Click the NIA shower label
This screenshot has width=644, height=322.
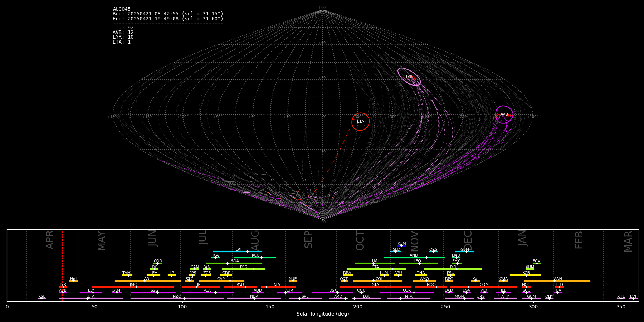pos(277,285)
